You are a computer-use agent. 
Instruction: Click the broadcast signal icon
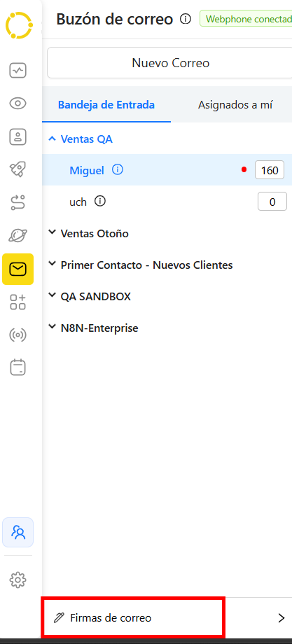click(18, 335)
